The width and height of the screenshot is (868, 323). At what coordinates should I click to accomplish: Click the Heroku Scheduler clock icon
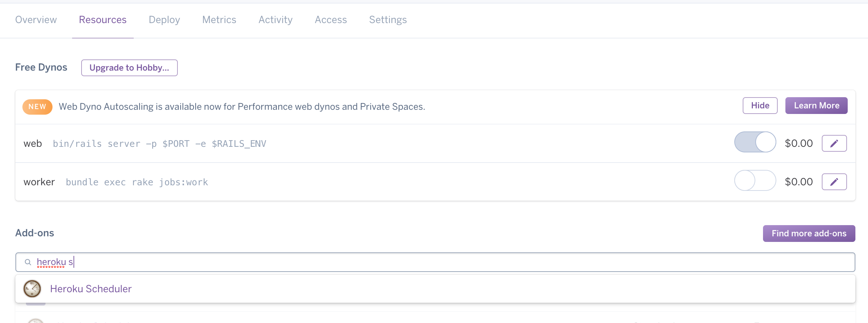32,289
